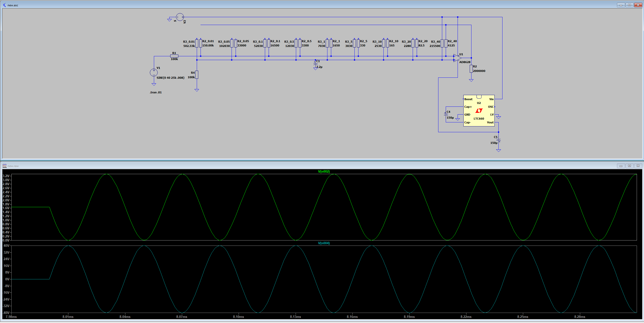
Task: Click the .tran .01 simulation directive
Action: tap(156, 92)
